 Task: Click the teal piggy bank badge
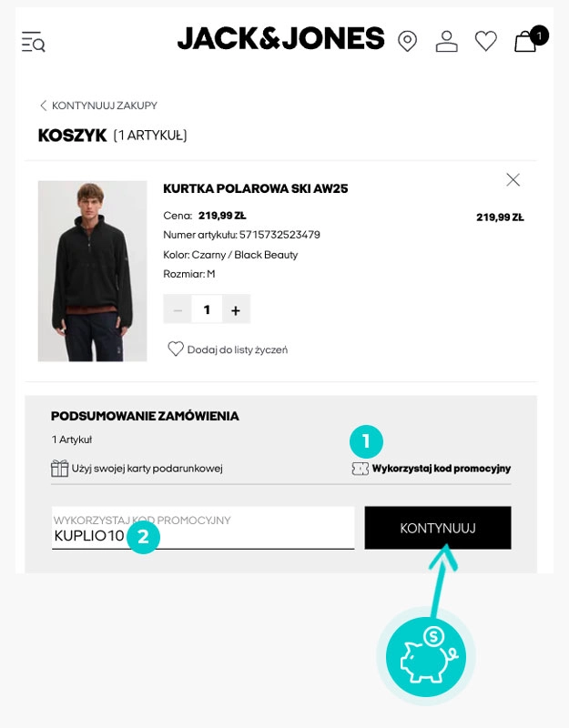(x=424, y=655)
